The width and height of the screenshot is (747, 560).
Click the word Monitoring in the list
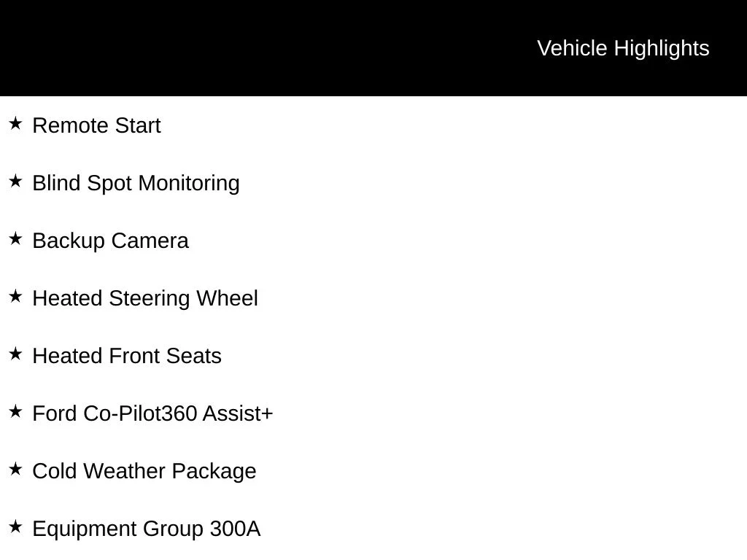[189, 184]
